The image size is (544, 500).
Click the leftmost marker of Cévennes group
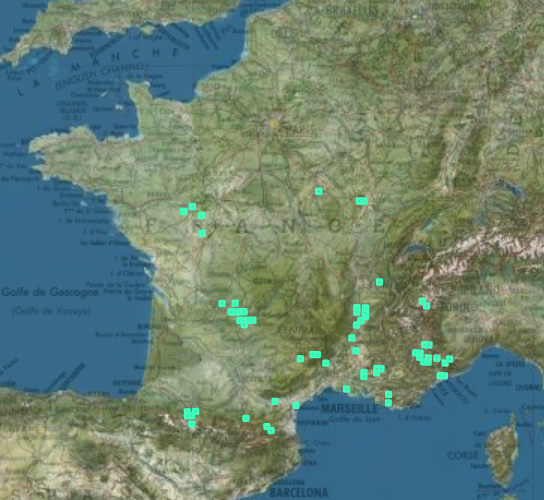pos(300,358)
